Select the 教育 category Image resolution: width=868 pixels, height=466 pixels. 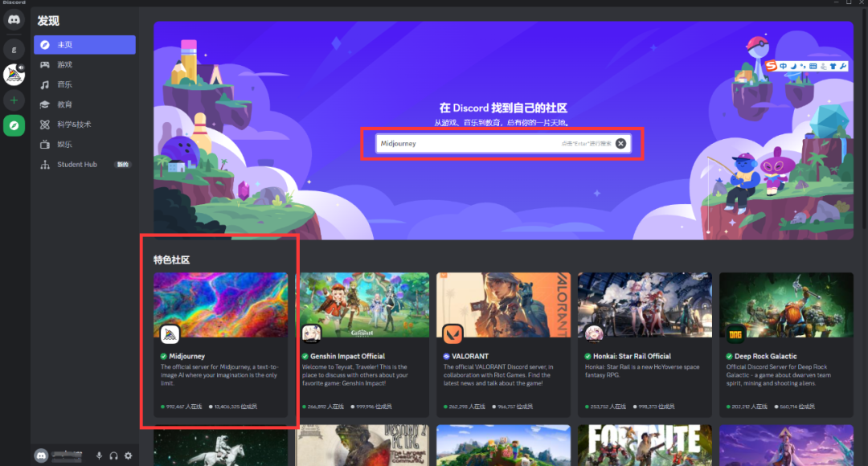click(x=84, y=104)
